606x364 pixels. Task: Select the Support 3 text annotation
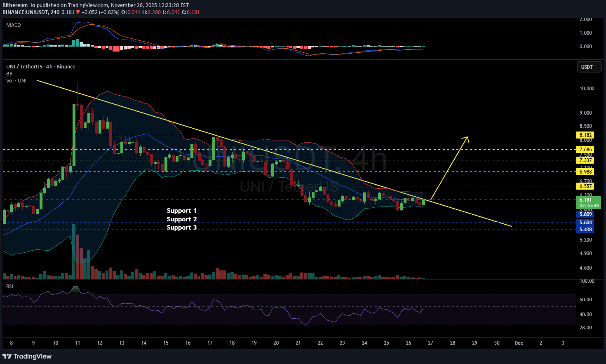pyautogui.click(x=182, y=228)
